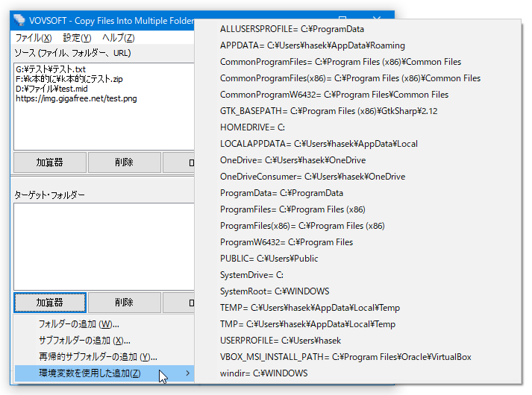This screenshot has height=395, width=532.
Task: Pick HOMEDRIVE= C: variable entry
Action: (358, 127)
